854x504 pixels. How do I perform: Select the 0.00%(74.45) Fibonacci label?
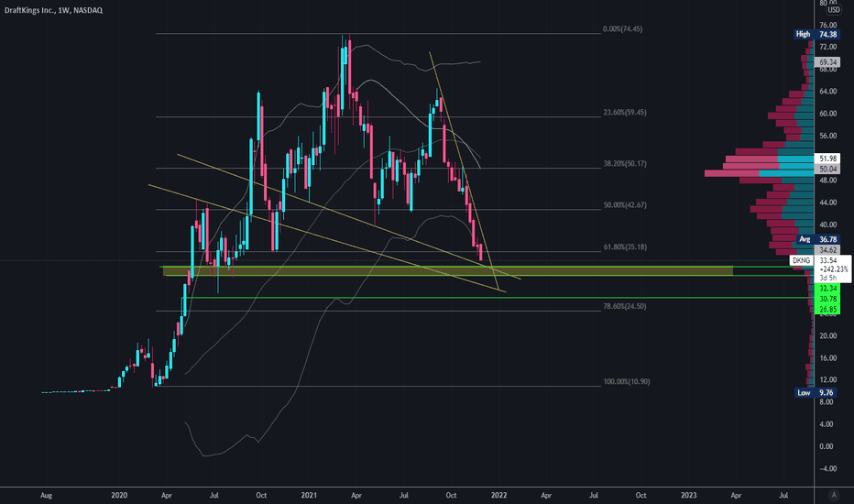622,29
